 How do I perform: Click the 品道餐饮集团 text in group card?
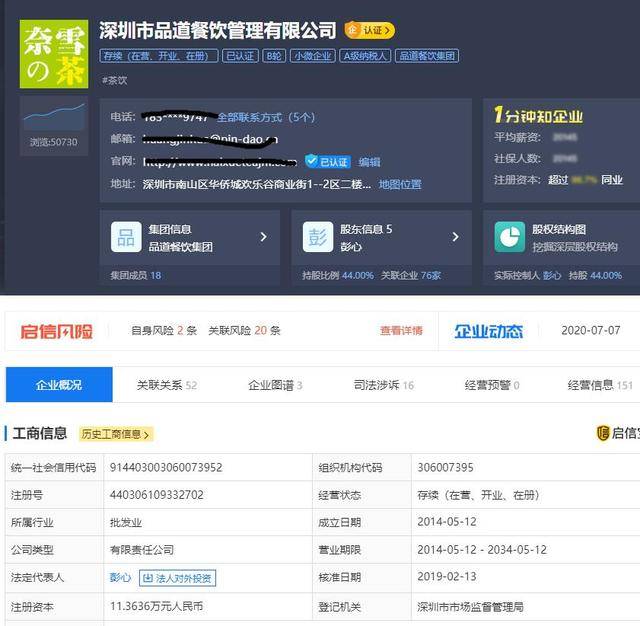(180, 247)
